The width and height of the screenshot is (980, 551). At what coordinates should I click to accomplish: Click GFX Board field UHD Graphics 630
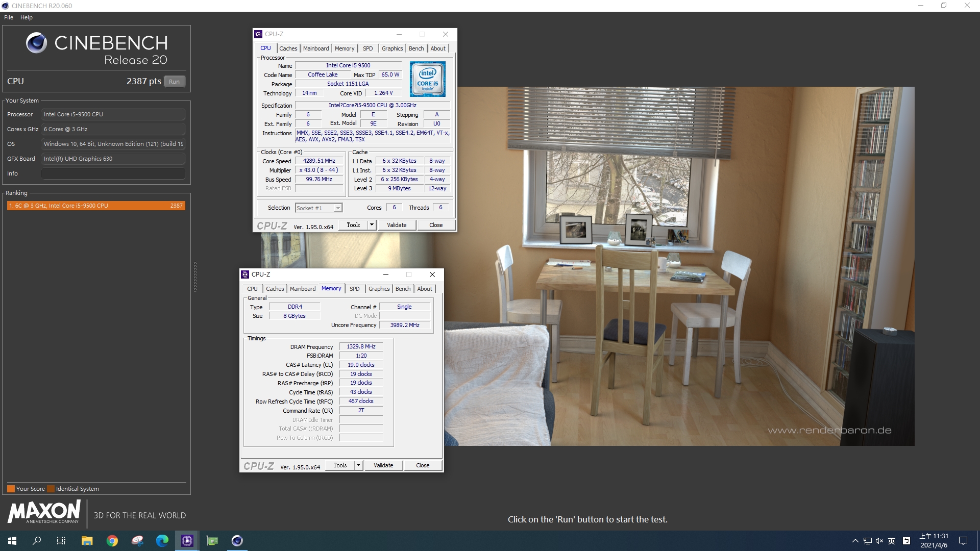(x=113, y=159)
